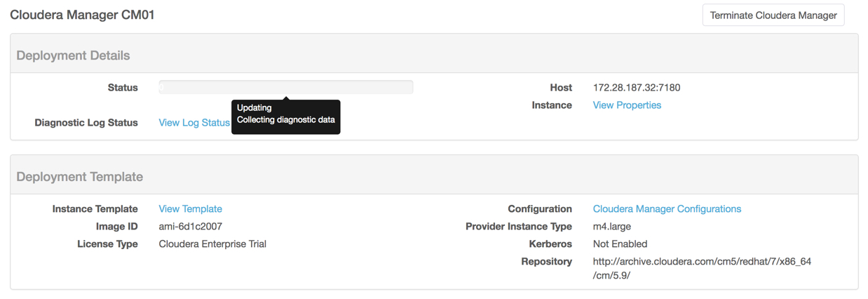The width and height of the screenshot is (868, 299).
Task: Click the Status progress bar
Action: 286,87
